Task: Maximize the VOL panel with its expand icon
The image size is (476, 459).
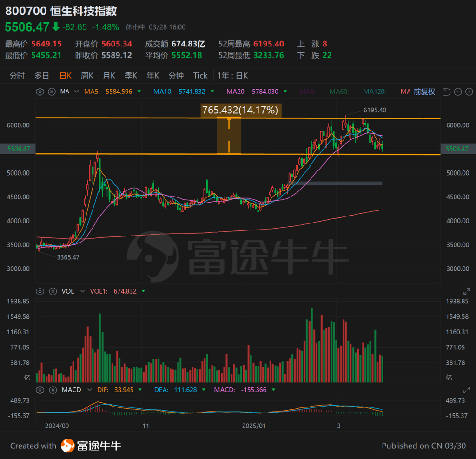Action: pyautogui.click(x=467, y=292)
